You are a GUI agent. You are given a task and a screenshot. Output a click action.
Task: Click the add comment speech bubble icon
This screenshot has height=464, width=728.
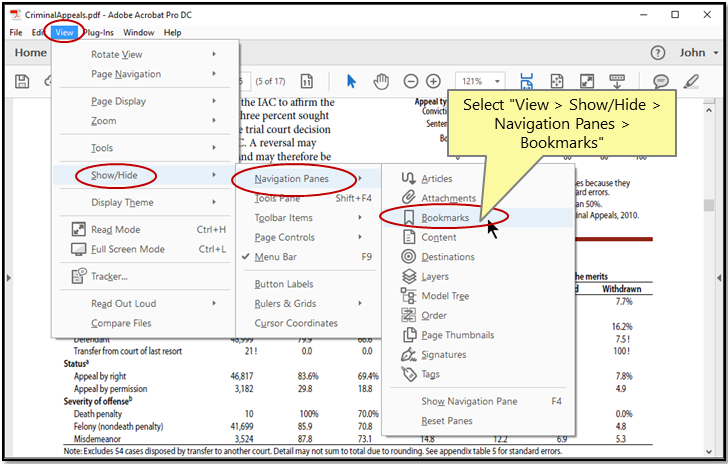tap(661, 81)
